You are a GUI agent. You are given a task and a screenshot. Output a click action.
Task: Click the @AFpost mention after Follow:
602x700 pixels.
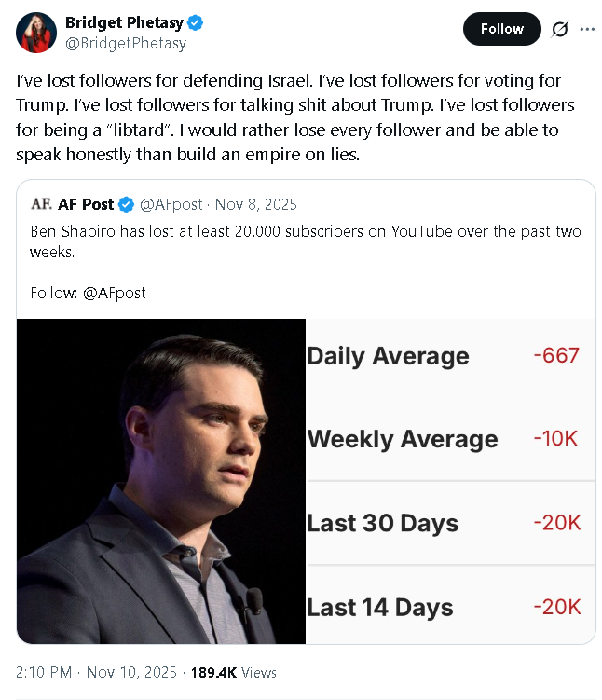115,293
